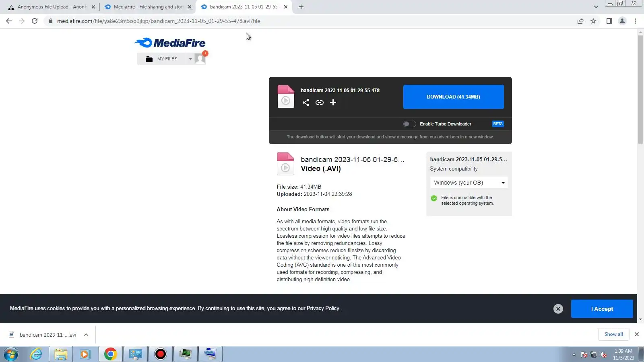Click the muted volume icon in the system tray
This screenshot has height=362, width=644.
(x=603, y=354)
